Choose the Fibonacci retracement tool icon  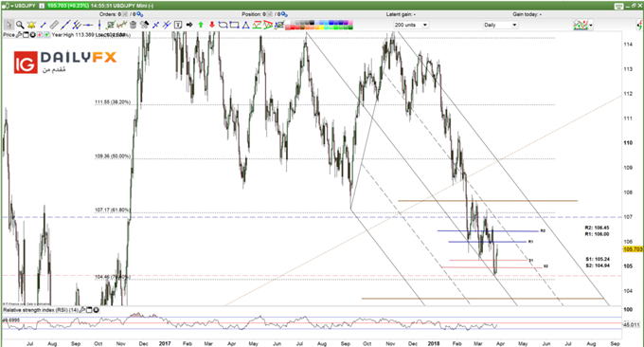(x=257, y=25)
